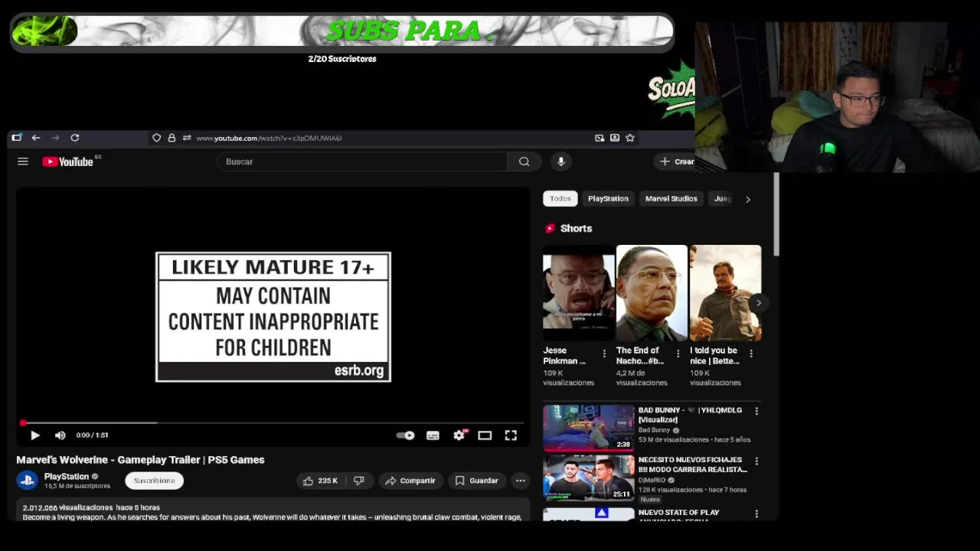Dislike the video with thumbs-down icon
The height and width of the screenshot is (551, 980).
point(358,481)
